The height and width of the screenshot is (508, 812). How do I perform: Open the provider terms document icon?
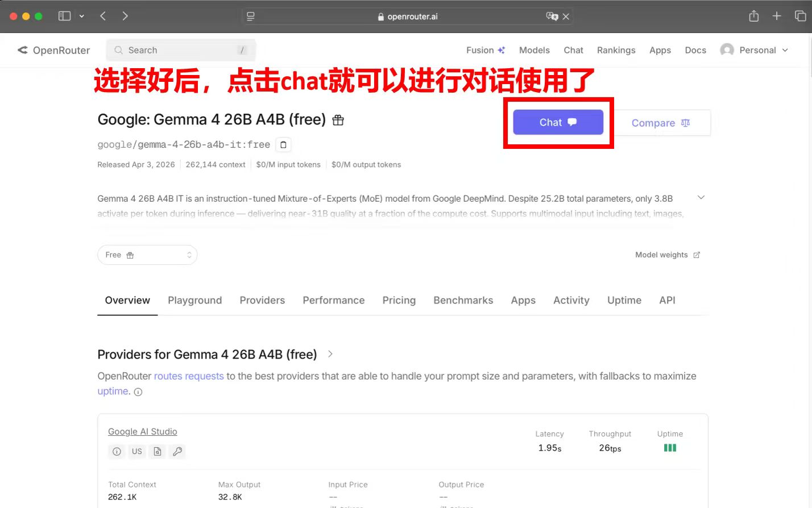tap(157, 451)
